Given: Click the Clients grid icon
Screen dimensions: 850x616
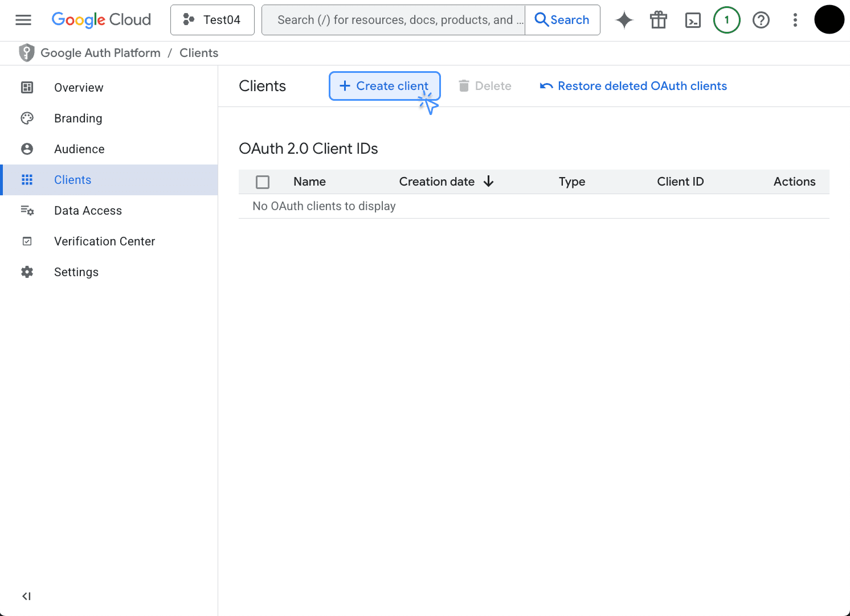Looking at the screenshot, I should pos(27,179).
